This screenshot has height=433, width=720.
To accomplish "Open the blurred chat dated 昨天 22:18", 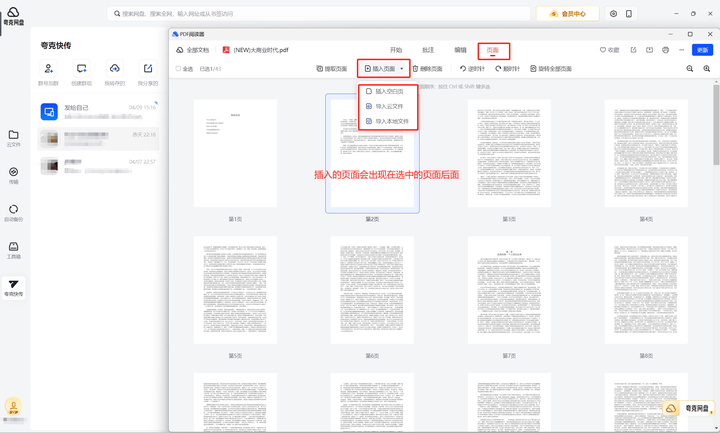I will 98,139.
